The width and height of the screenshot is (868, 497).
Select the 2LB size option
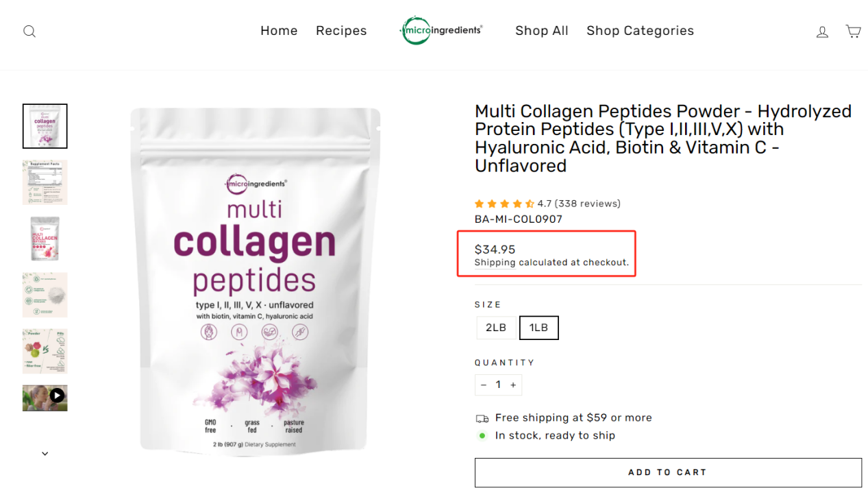click(496, 328)
